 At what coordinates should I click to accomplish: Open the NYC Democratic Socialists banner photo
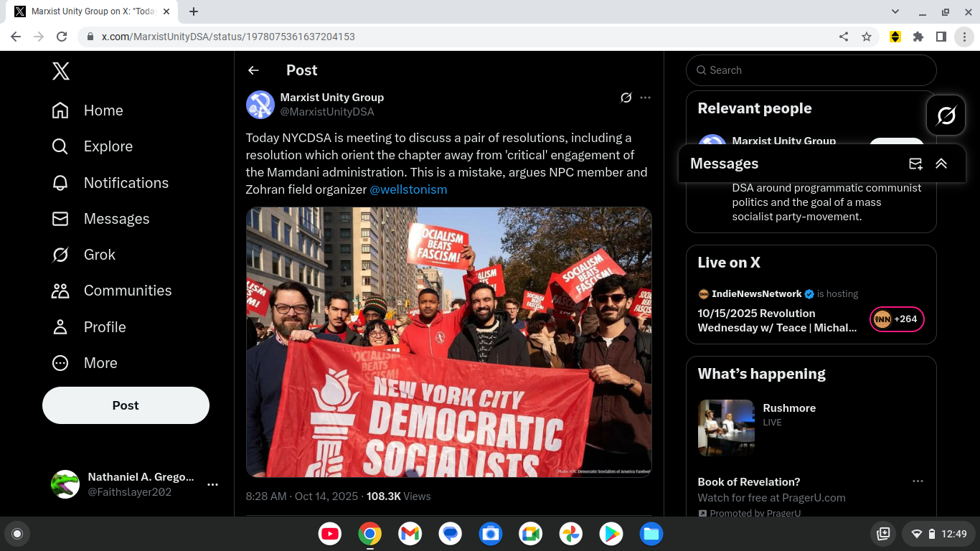click(x=449, y=342)
